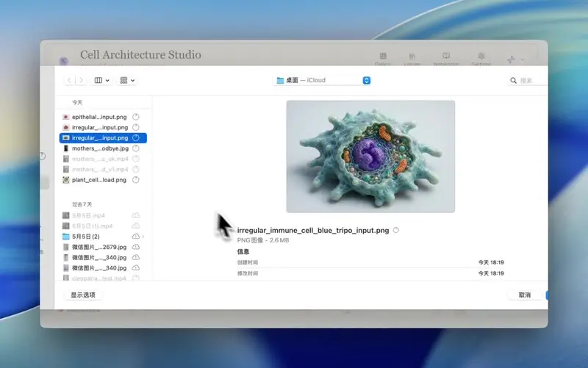588x368 pixels.
Task: Click the dimmed mothers_..._ok.mp4 row
Action: pyautogui.click(x=103, y=159)
